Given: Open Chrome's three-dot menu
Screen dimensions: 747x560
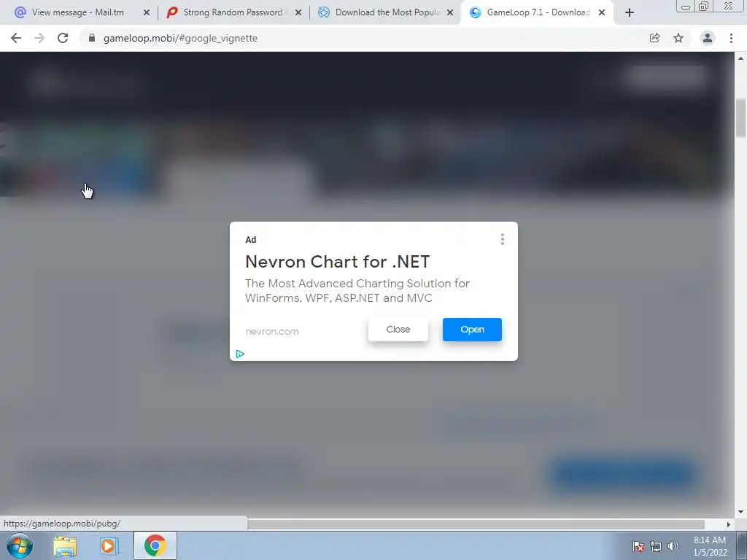Looking at the screenshot, I should (x=731, y=38).
